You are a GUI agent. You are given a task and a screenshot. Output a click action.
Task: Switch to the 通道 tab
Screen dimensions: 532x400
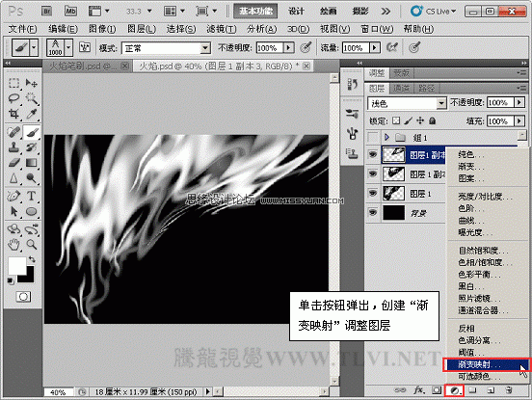point(401,89)
